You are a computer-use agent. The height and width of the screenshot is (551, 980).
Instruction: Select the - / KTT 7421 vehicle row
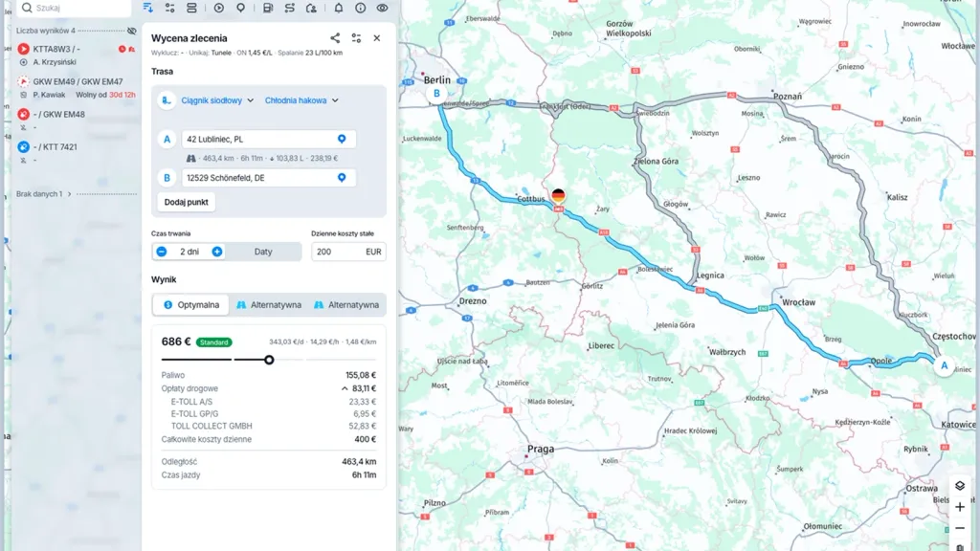78,153
